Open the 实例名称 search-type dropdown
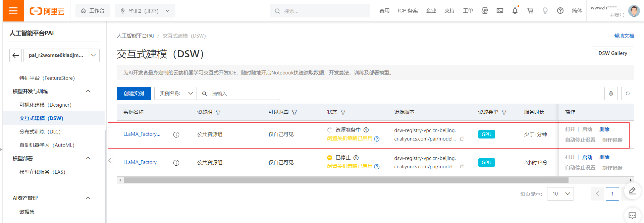 tap(175, 94)
